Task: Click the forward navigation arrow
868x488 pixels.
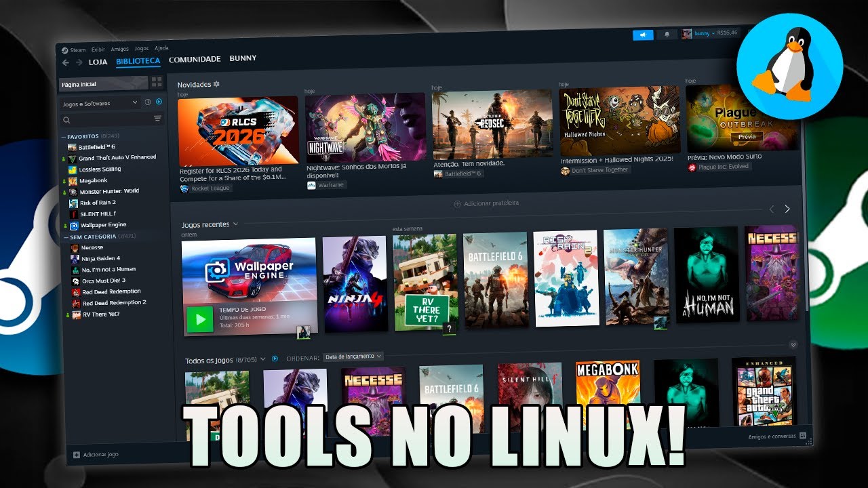Action: coord(79,62)
